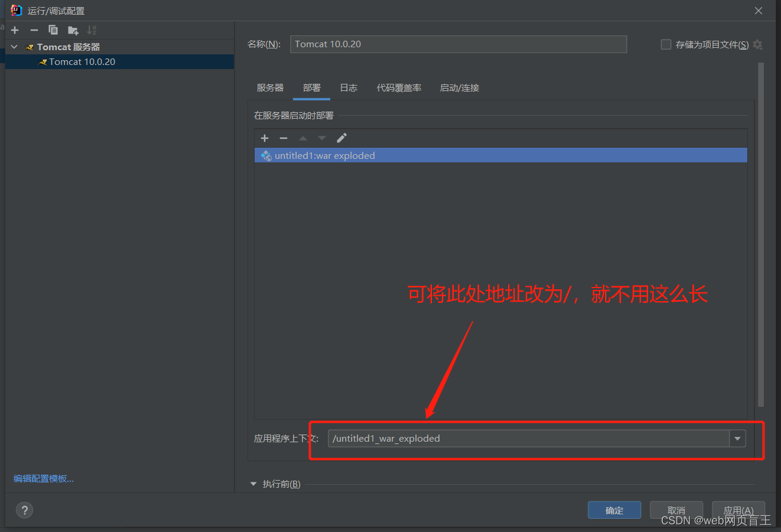781x532 pixels.
Task: Move the artifact up in deployment list
Action: coord(303,138)
